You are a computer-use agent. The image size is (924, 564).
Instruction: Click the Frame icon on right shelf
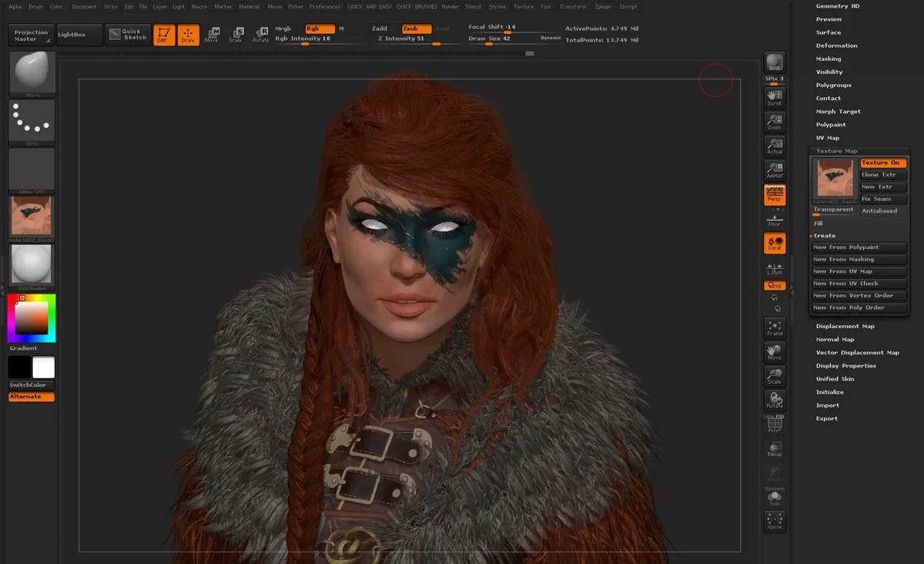(774, 327)
